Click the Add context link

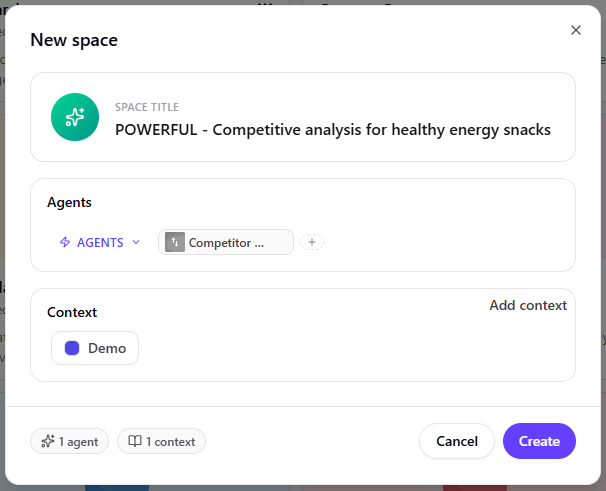(x=528, y=305)
